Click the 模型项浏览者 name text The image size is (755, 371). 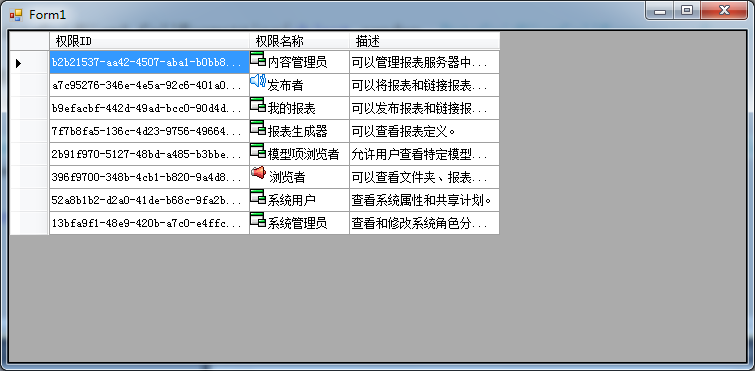pos(303,154)
